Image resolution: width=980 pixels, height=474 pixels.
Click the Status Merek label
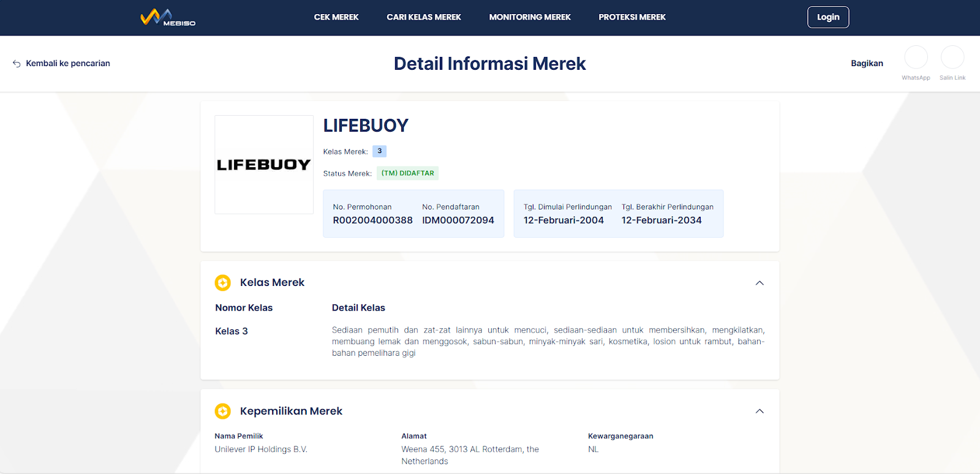click(347, 174)
